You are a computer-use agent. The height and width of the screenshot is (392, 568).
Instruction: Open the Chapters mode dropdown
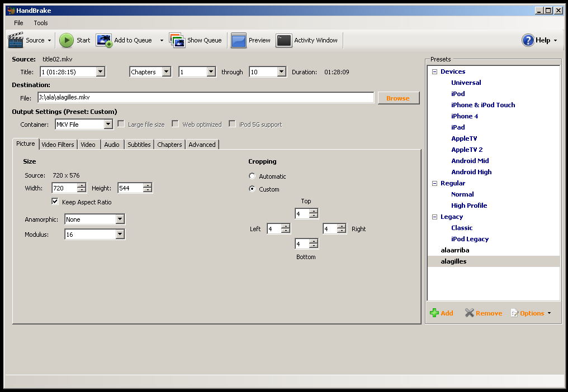coord(166,71)
